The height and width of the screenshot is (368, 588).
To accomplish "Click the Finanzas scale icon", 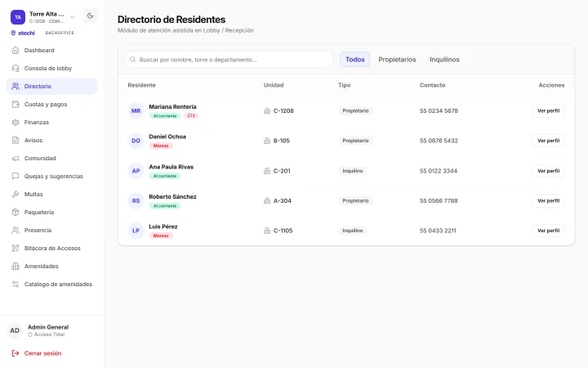I will [16, 123].
